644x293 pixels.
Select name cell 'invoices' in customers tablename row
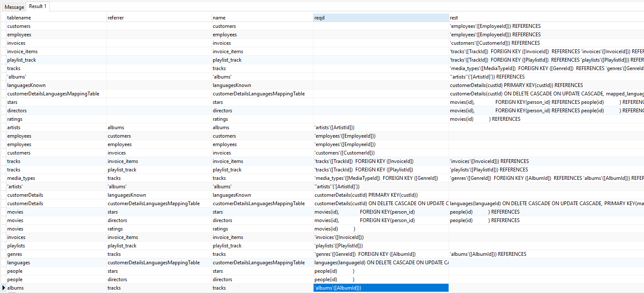262,153
